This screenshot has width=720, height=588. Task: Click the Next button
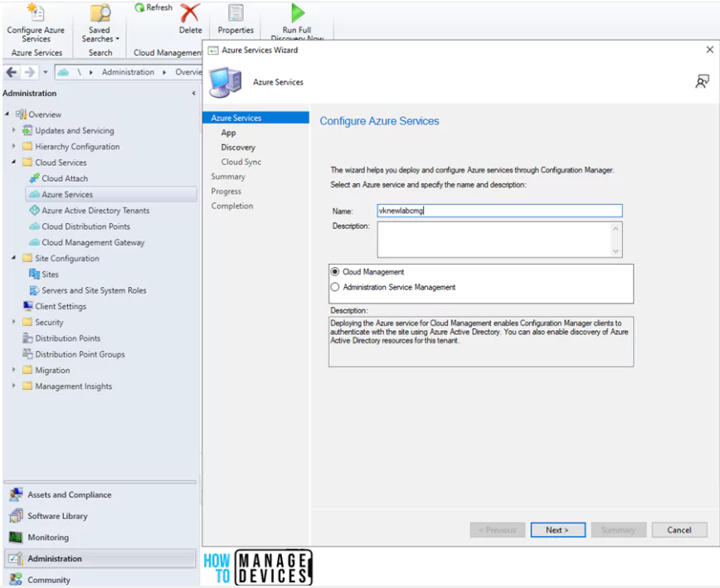(x=558, y=530)
